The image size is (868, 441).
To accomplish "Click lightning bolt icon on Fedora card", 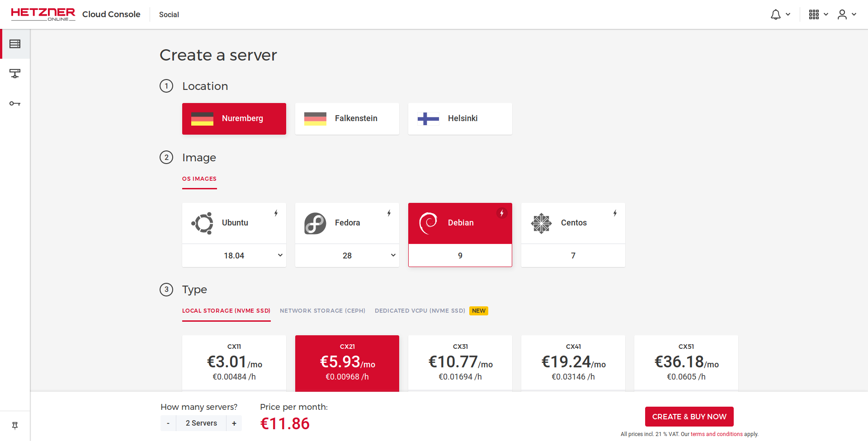I will click(x=389, y=213).
